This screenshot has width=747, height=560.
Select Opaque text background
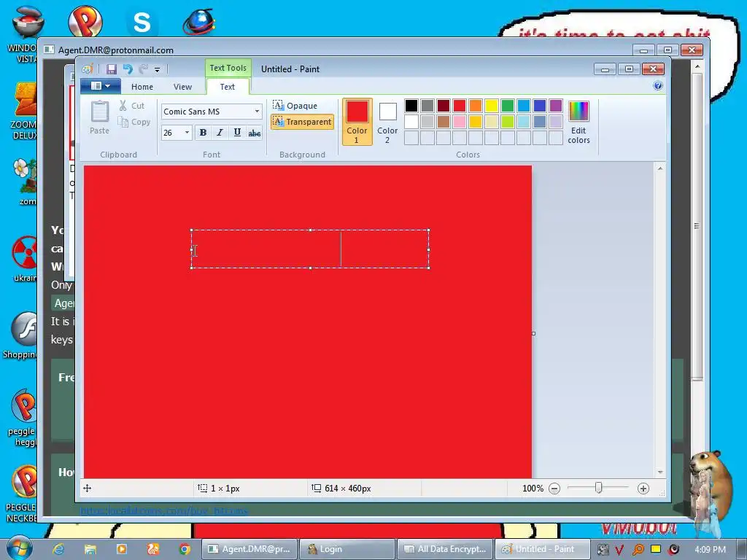click(x=295, y=105)
